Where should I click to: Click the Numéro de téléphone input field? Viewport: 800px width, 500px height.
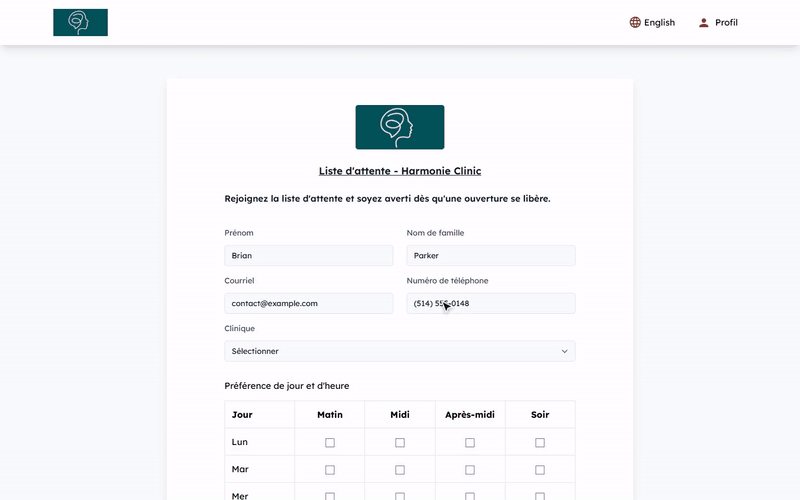tap(491, 304)
